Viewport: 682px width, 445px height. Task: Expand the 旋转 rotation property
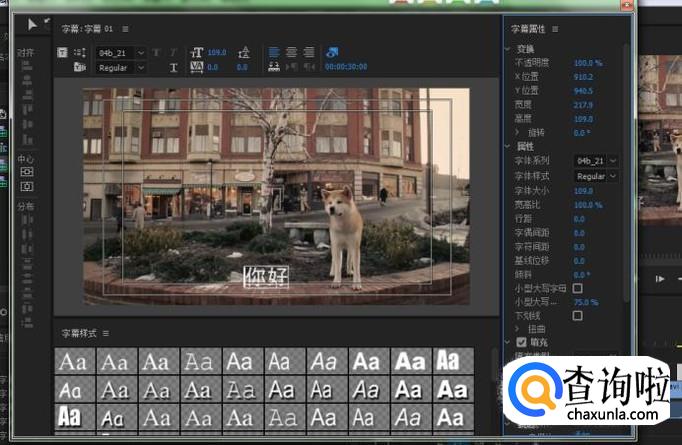(517, 132)
